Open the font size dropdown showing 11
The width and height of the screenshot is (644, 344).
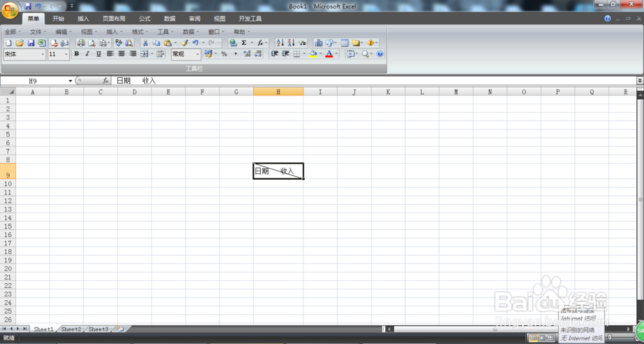click(x=66, y=54)
